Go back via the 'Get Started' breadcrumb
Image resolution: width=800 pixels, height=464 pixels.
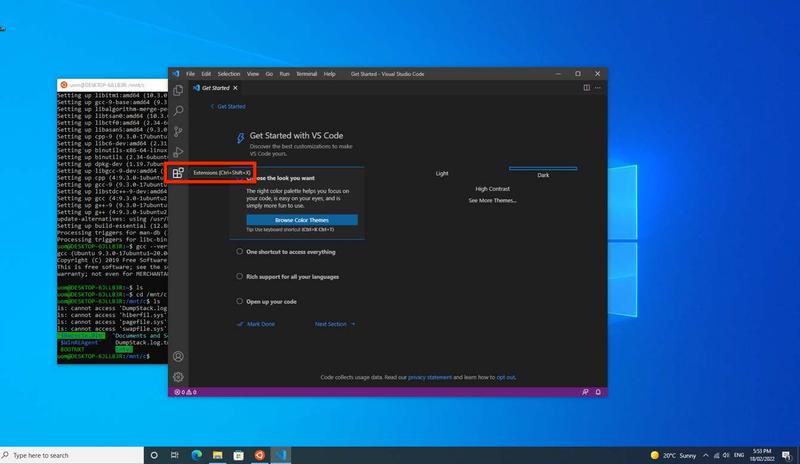pos(229,106)
